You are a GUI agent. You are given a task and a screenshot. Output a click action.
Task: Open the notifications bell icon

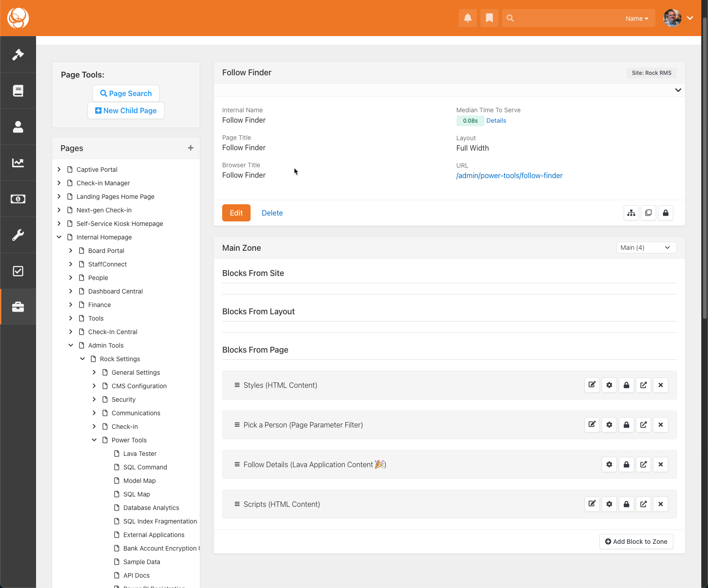(467, 18)
